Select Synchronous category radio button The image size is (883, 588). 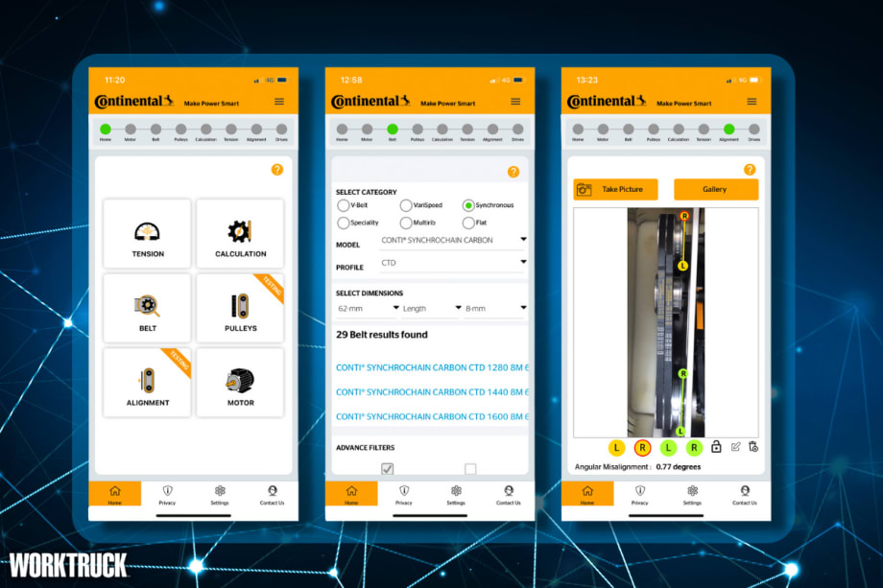click(468, 205)
